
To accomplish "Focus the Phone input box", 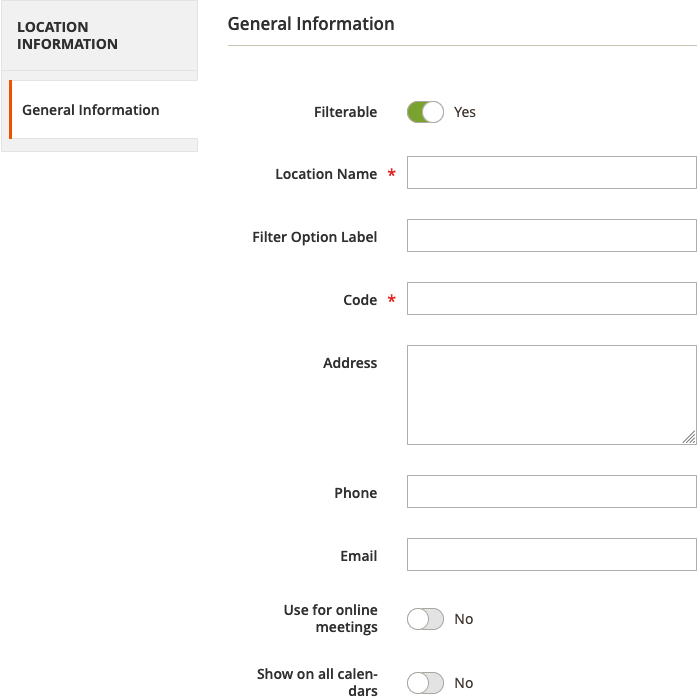I will (x=551, y=492).
